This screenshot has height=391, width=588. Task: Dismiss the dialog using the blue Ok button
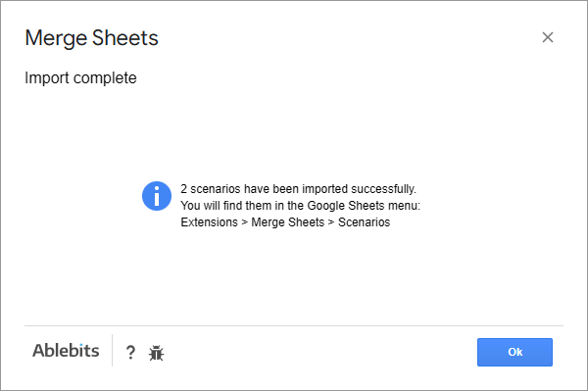[514, 352]
